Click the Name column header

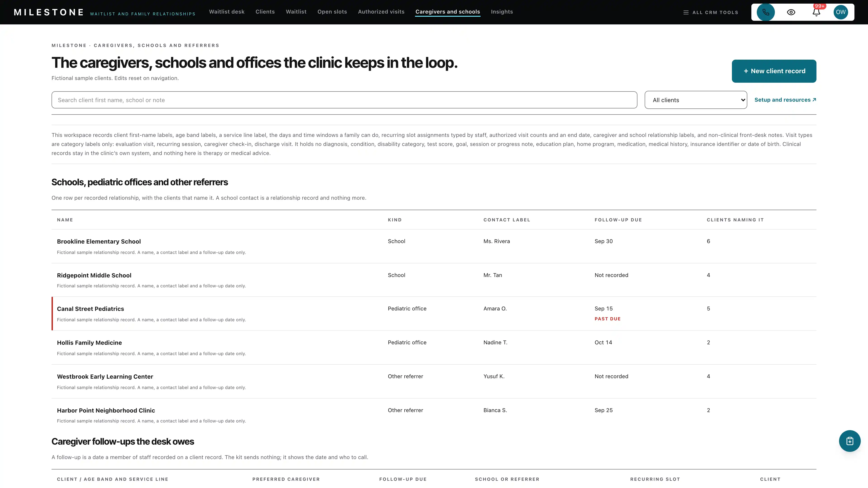(x=65, y=220)
